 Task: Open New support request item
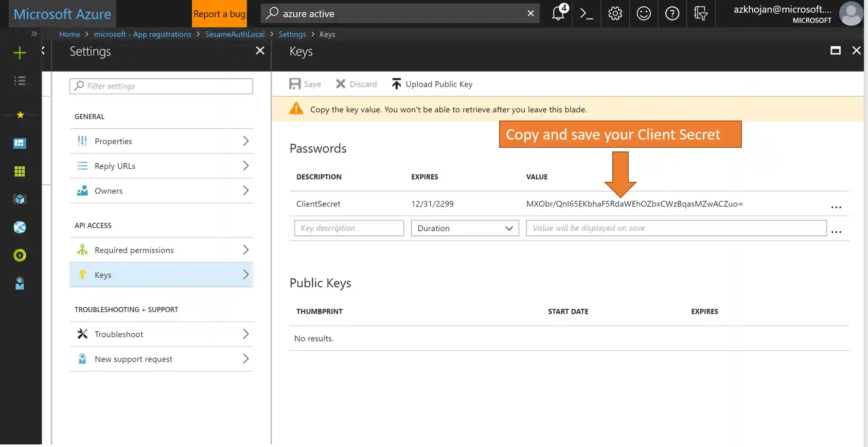point(161,359)
